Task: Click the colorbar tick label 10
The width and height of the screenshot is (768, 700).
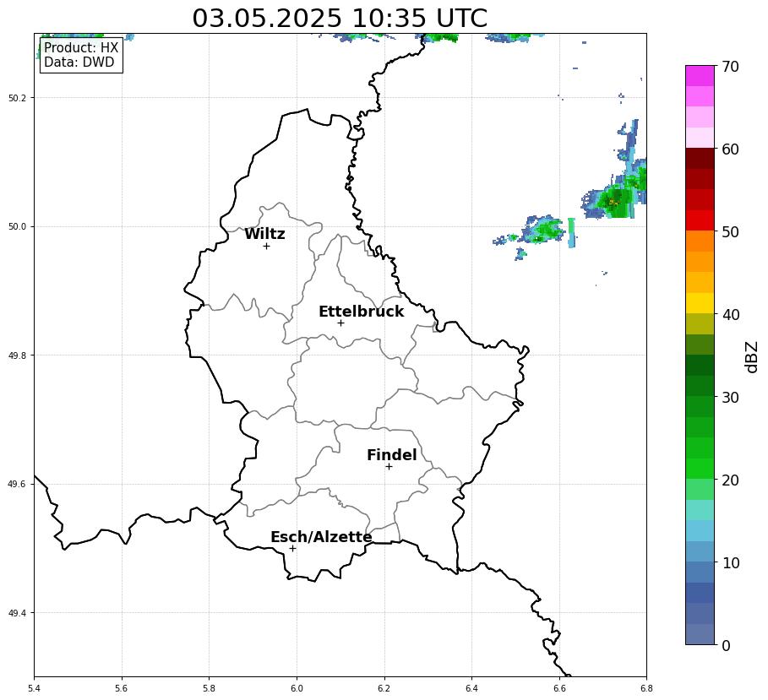Action: pyautogui.click(x=730, y=562)
